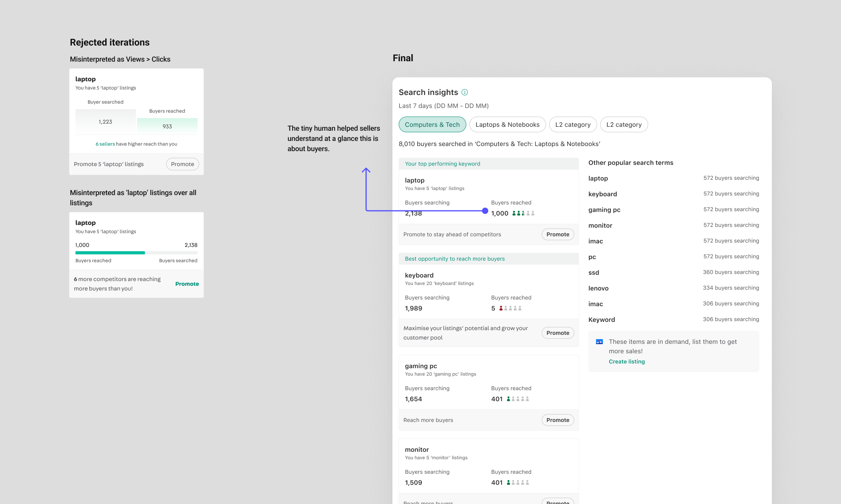Select the first L2 category chip
Image resolution: width=841 pixels, height=504 pixels.
(573, 124)
